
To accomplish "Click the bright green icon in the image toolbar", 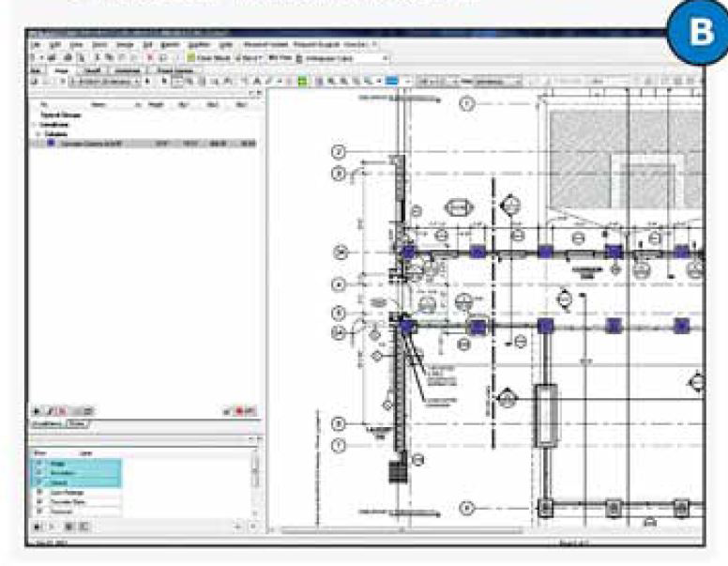I will coord(303,83).
